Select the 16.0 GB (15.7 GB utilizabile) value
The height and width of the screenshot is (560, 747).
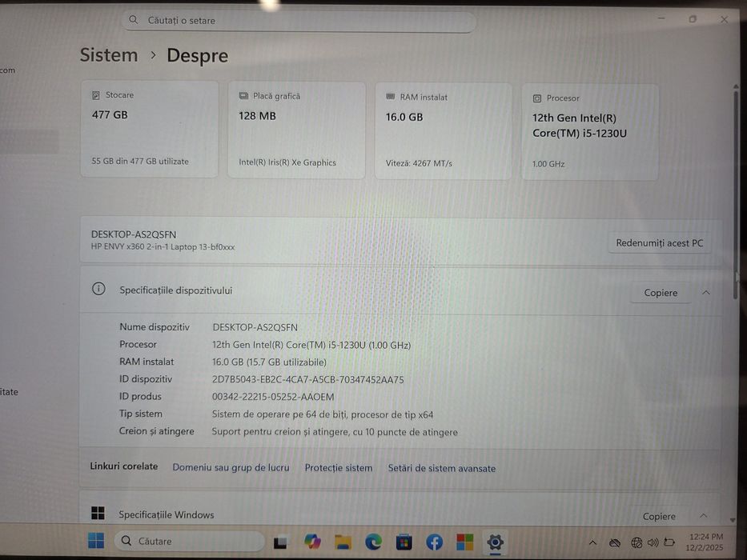pyautogui.click(x=269, y=362)
